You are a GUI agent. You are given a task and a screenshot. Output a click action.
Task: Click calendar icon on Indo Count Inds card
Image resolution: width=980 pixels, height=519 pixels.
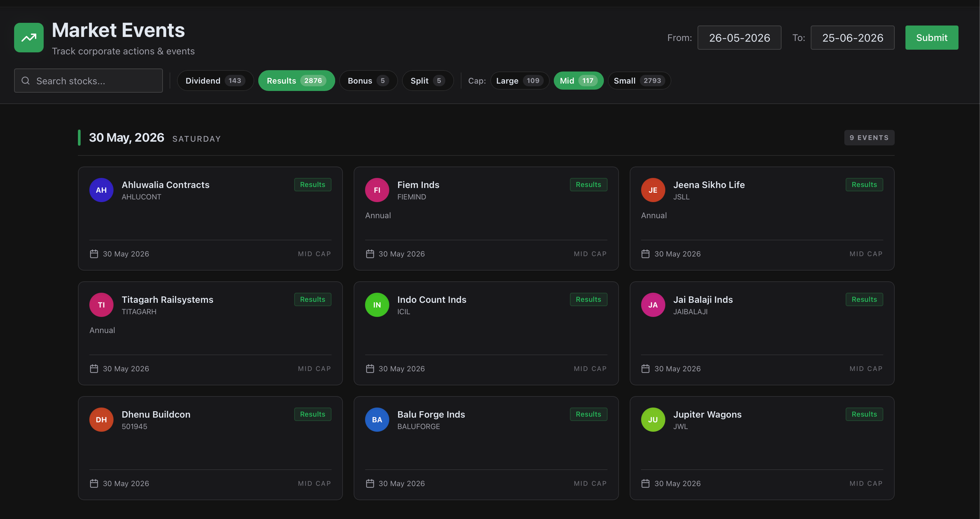click(370, 368)
